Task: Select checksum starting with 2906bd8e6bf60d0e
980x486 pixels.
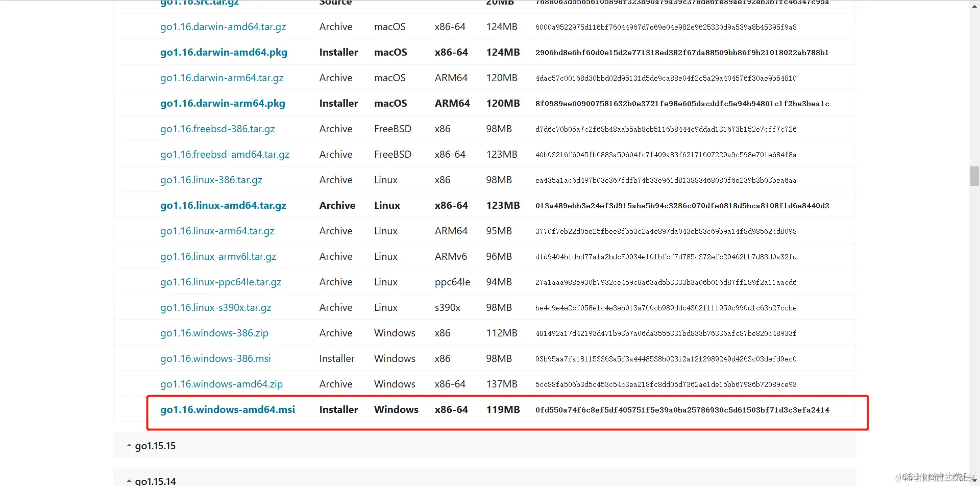Action: 682,53
